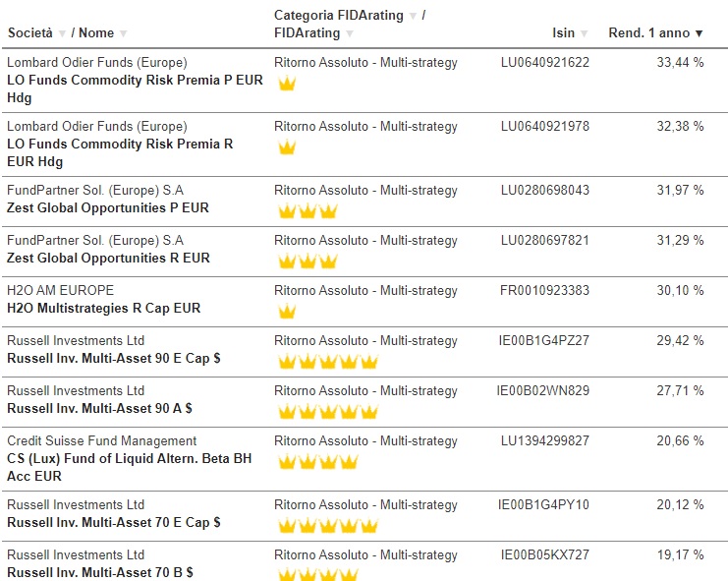
Task: Click crowns of CS (Lux) Liquid Altern. Beta
Action: [x=318, y=462]
